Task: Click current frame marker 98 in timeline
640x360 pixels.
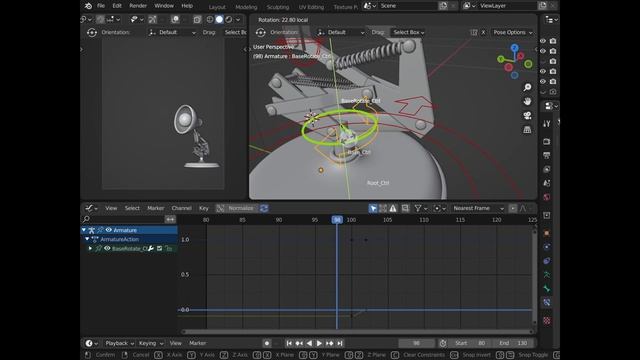Action: [x=337, y=220]
